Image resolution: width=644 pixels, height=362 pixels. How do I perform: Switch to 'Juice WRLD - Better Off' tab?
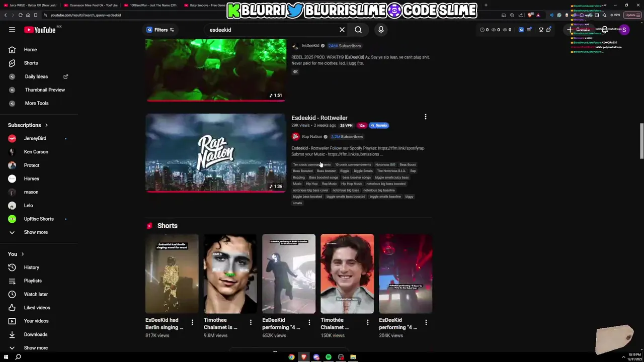tap(29, 5)
